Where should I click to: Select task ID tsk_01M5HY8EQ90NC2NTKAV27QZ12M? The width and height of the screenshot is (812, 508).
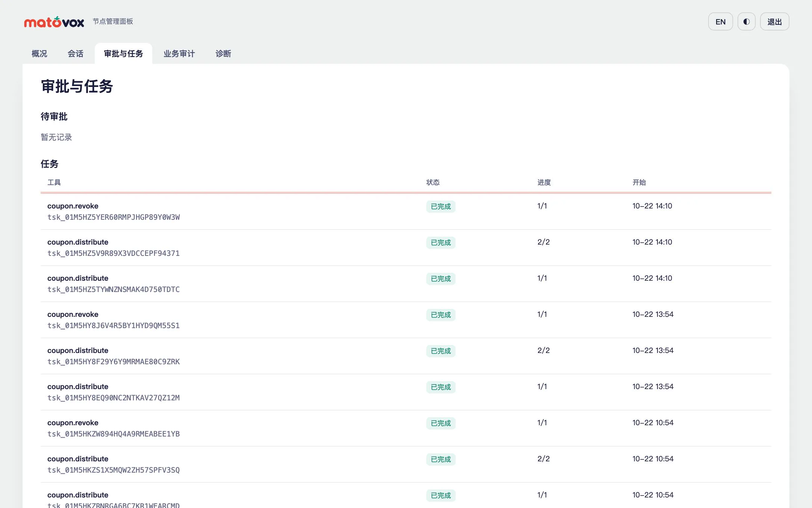click(114, 398)
